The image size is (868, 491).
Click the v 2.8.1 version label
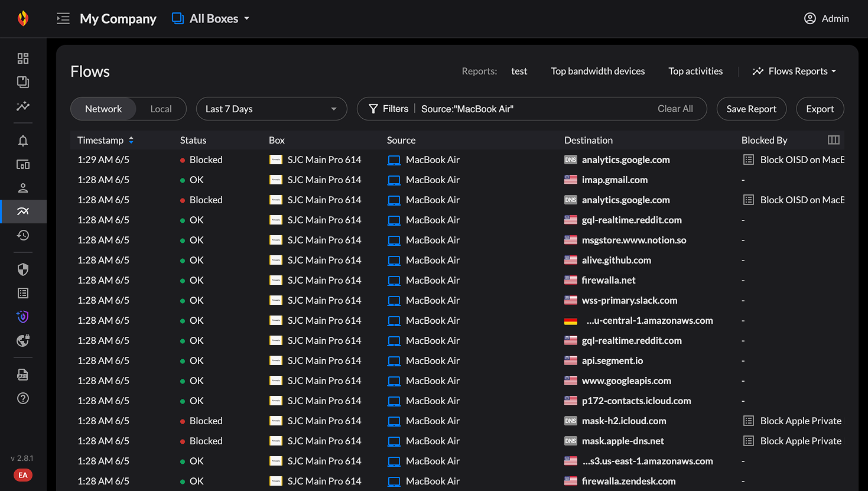point(22,458)
